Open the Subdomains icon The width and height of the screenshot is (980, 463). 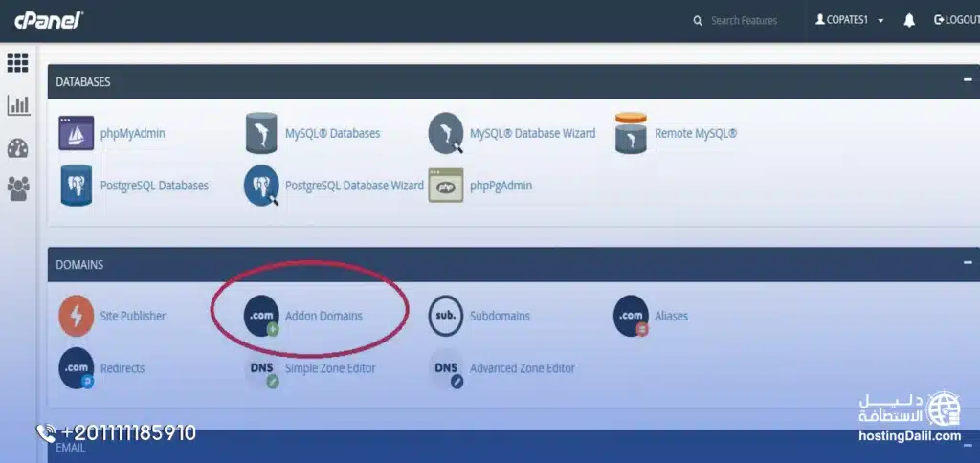click(x=446, y=316)
